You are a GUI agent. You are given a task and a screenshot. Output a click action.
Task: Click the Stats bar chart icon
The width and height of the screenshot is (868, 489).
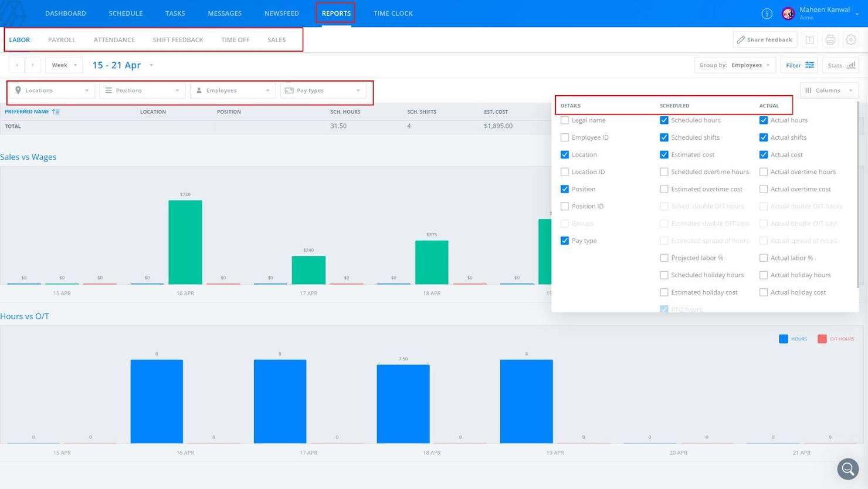click(851, 65)
